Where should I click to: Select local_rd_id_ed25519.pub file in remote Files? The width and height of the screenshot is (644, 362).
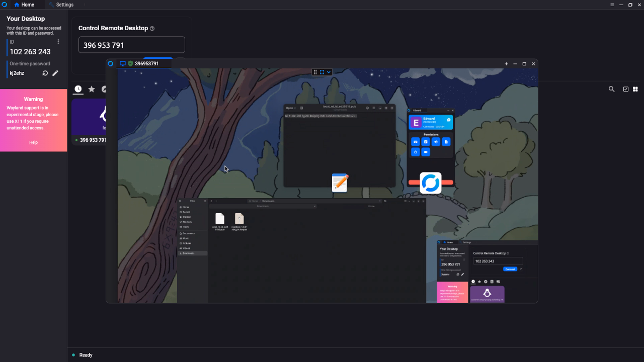coord(220,222)
